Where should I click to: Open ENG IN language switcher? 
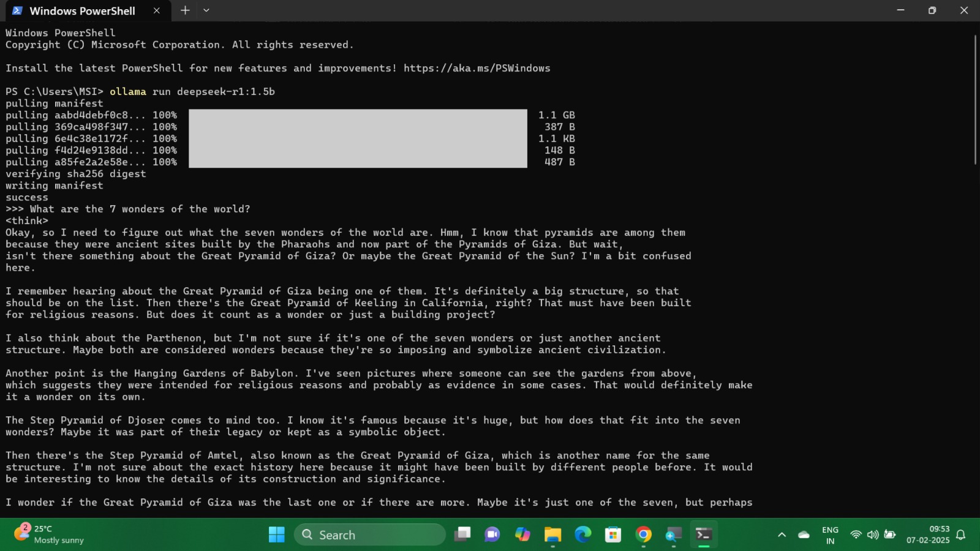(830, 534)
